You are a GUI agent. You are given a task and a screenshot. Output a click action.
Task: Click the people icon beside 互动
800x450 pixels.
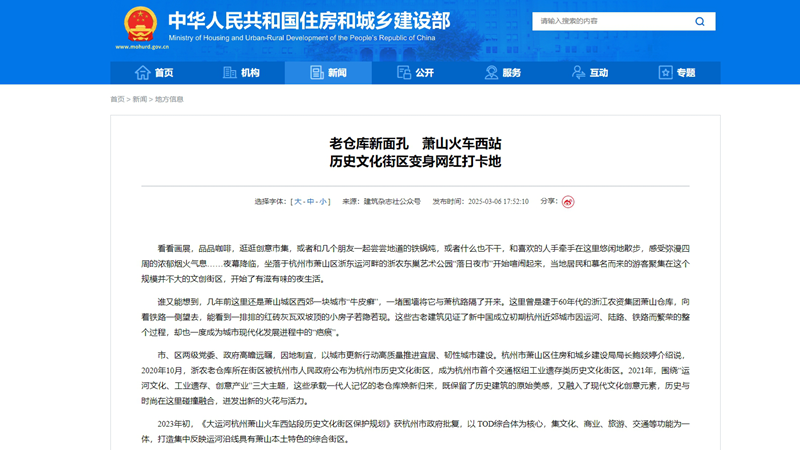point(578,73)
